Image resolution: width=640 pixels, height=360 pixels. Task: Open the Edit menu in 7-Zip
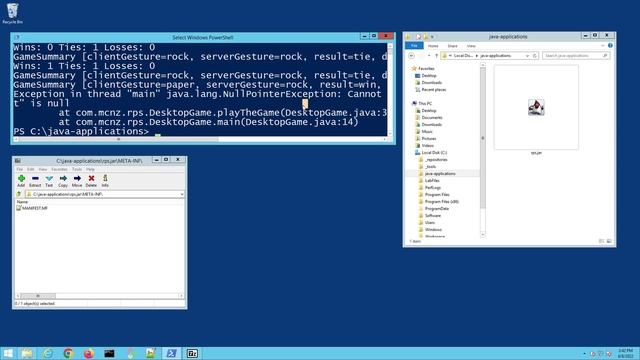click(x=31, y=169)
